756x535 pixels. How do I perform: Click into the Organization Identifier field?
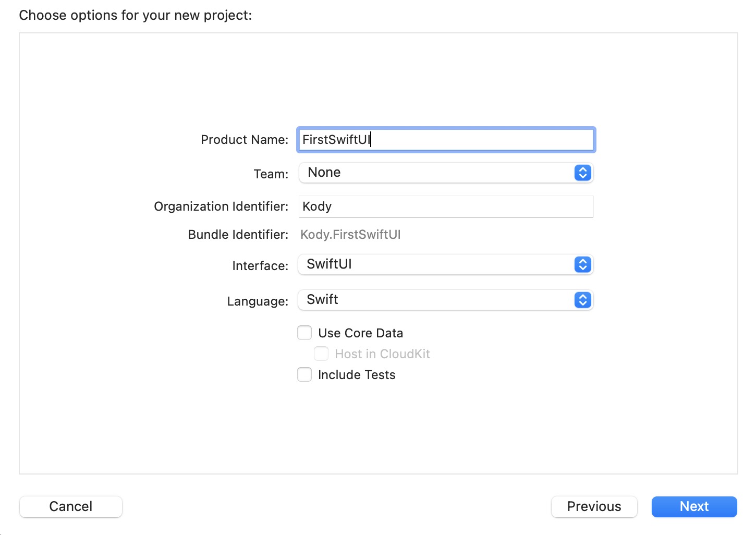[446, 206]
